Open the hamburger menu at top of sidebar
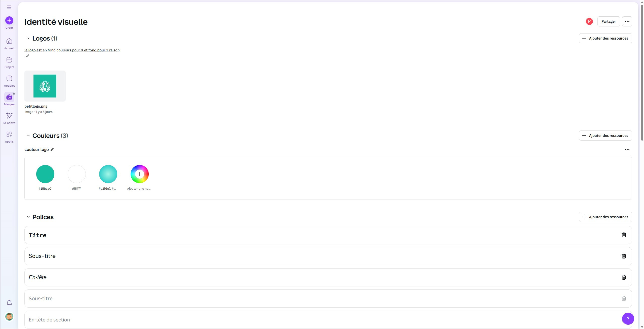644x329 pixels. tap(9, 7)
